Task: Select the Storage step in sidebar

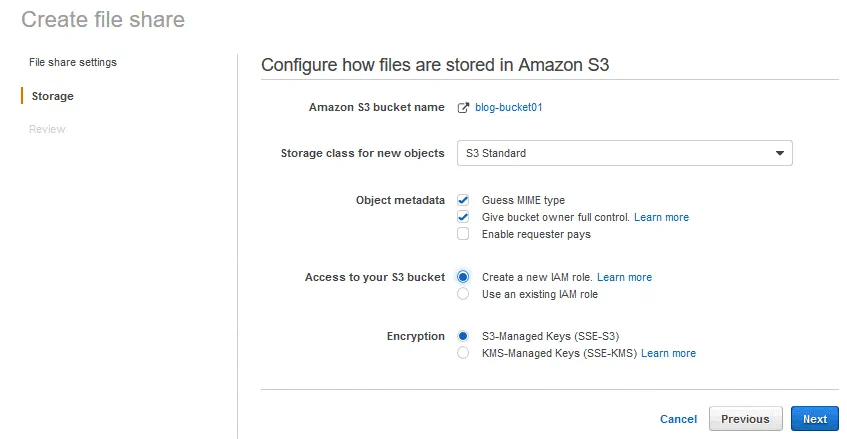Action: (x=52, y=96)
